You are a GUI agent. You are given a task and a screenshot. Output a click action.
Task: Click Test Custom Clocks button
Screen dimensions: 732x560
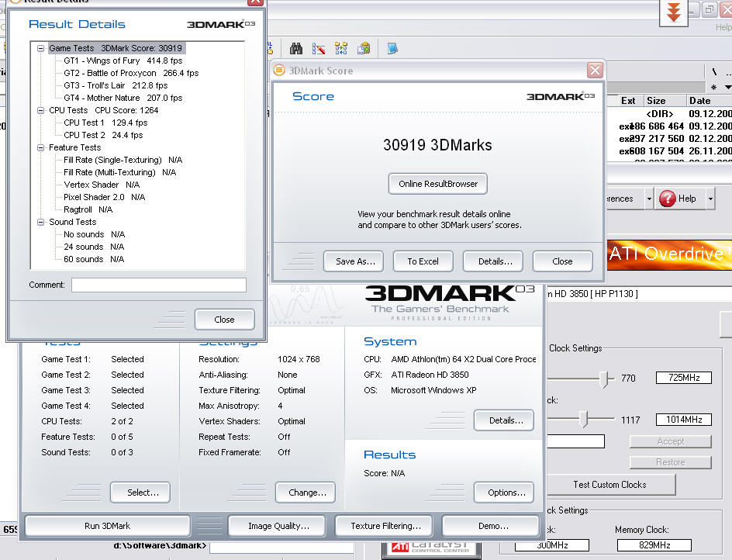(x=609, y=485)
